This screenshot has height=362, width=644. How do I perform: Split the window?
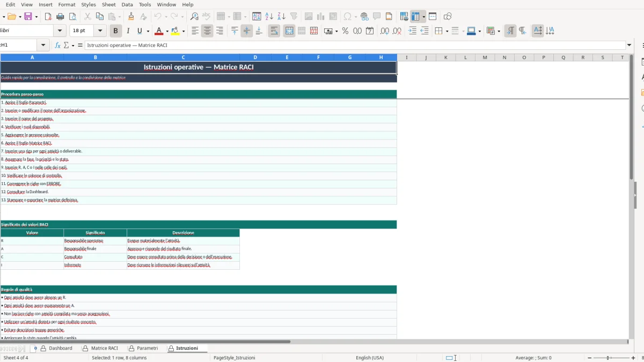click(433, 17)
